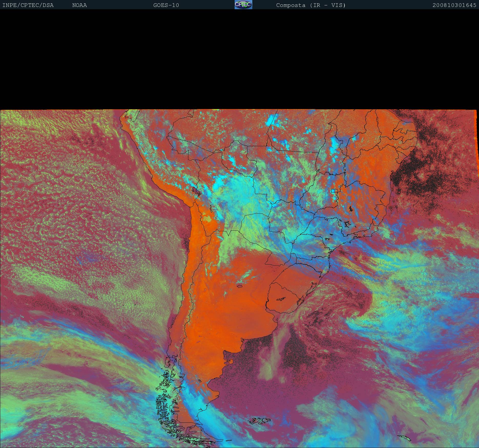
Task: Click the GOES-10 satellite label
Action: (166, 5)
